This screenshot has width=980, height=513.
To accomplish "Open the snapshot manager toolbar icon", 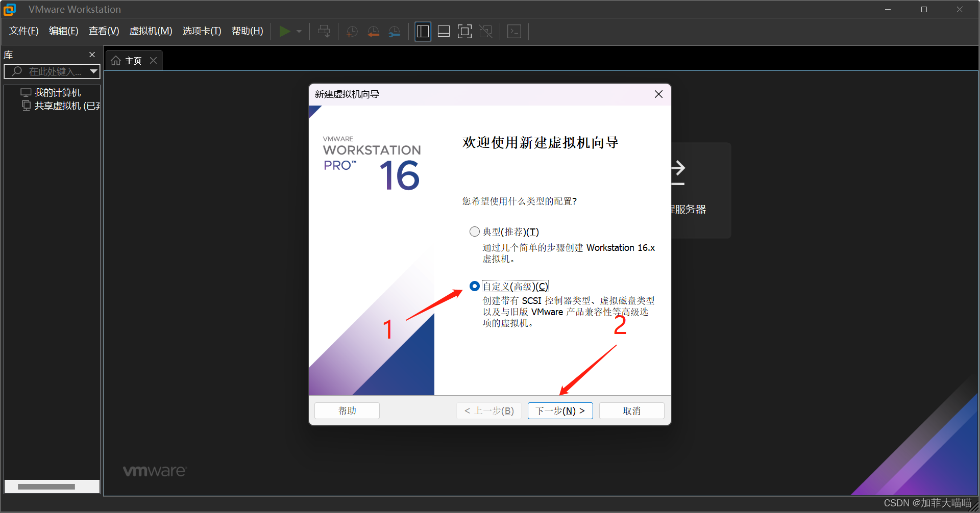I will tap(394, 32).
